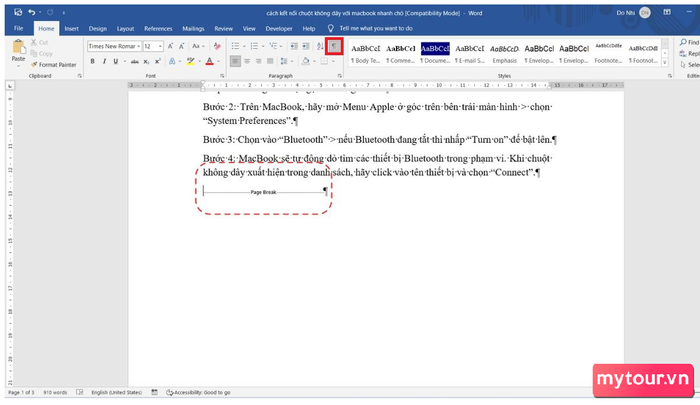Justify the text
This screenshot has width=700, height=405.
[270, 61]
